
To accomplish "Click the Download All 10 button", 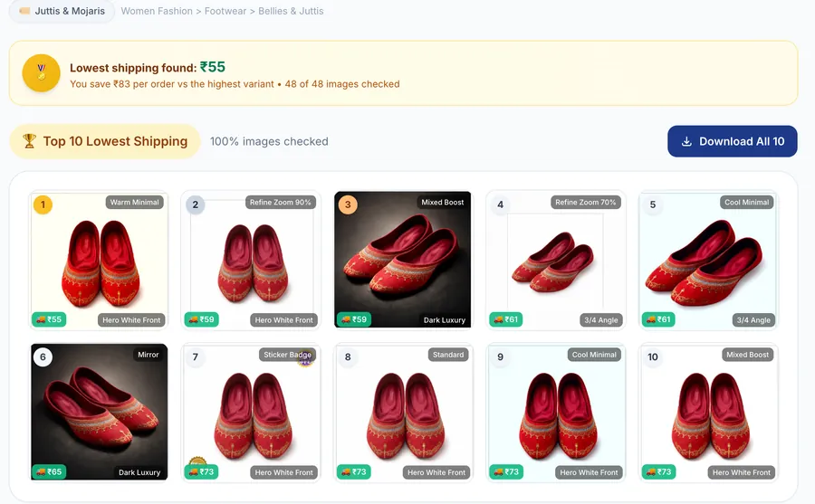I will [x=732, y=141].
